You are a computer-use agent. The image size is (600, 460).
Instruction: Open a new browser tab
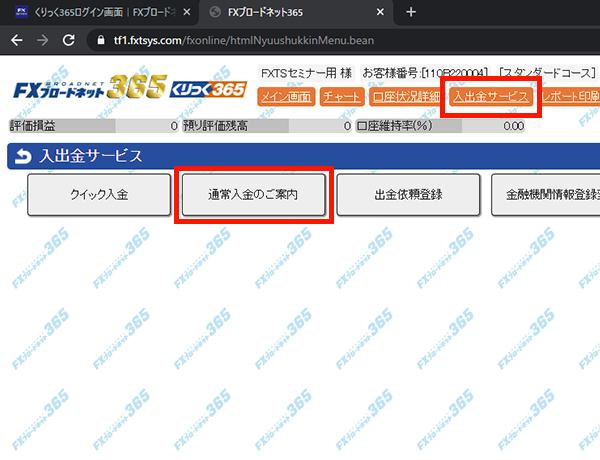click(410, 12)
